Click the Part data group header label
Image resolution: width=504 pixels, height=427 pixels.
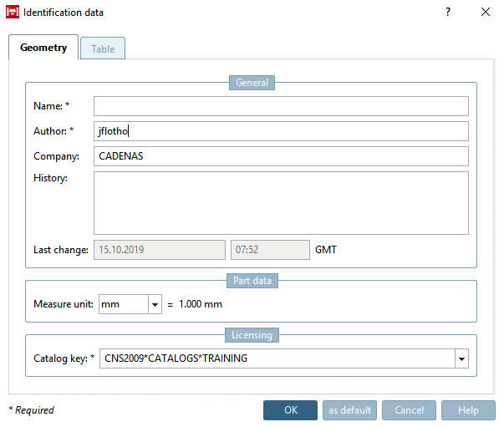coord(252,281)
